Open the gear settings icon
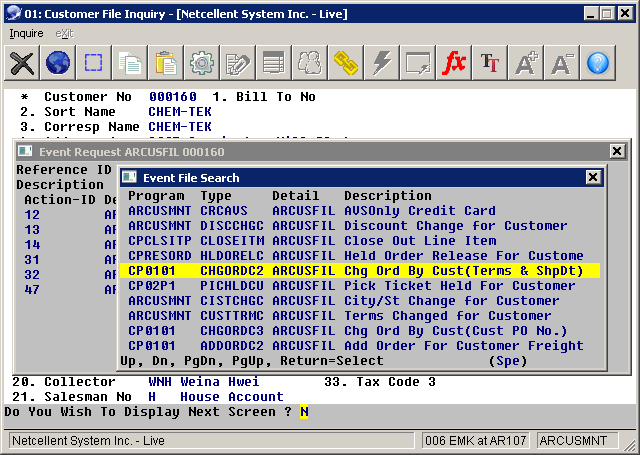Viewport: 640px width, 455px height. [202, 64]
